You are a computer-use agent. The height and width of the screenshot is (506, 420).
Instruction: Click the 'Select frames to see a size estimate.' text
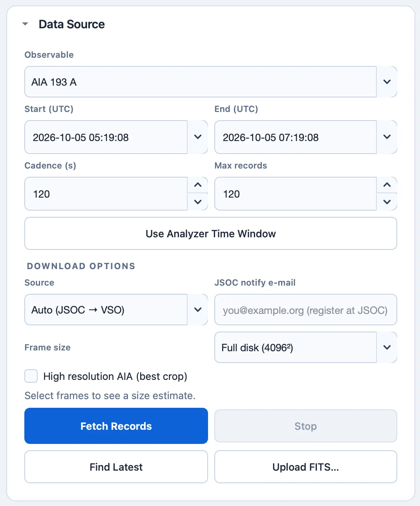click(110, 396)
